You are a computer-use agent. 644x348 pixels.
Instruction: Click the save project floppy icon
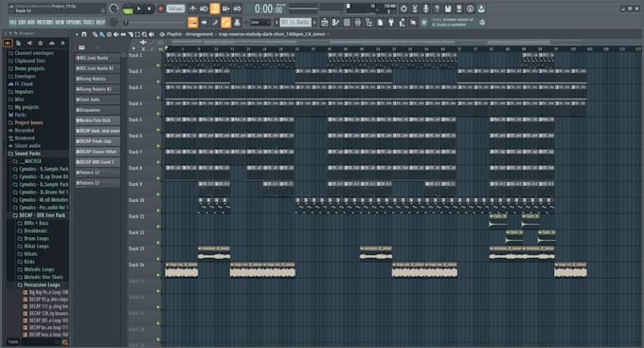(x=448, y=9)
